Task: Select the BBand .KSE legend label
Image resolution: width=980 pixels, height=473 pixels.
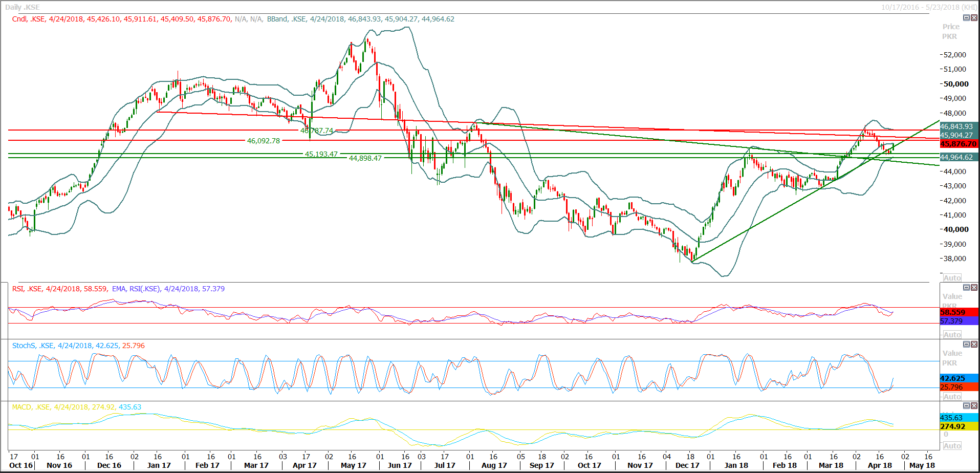Action: click(286, 19)
